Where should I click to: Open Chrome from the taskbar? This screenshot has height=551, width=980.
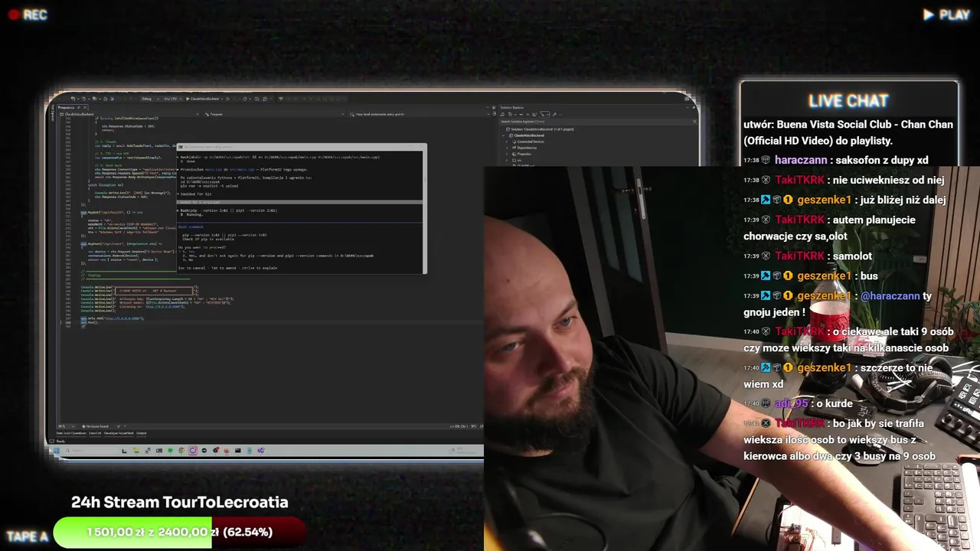[x=181, y=450]
